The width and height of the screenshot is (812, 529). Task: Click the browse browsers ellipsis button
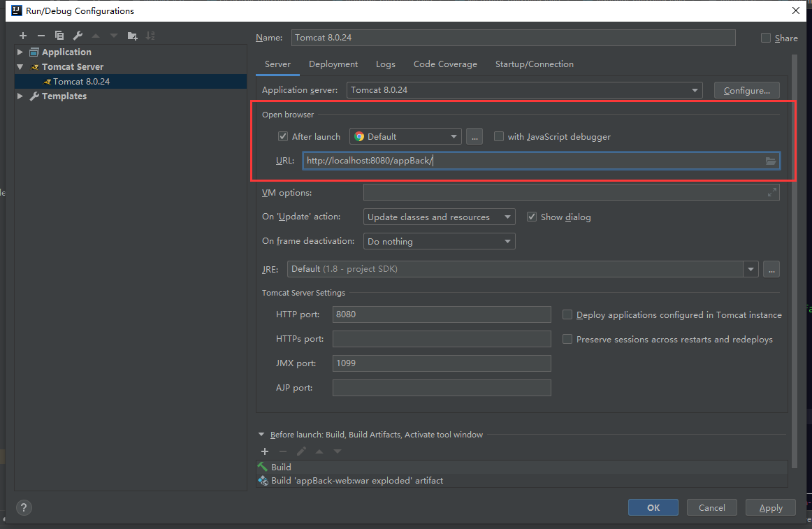coord(474,137)
